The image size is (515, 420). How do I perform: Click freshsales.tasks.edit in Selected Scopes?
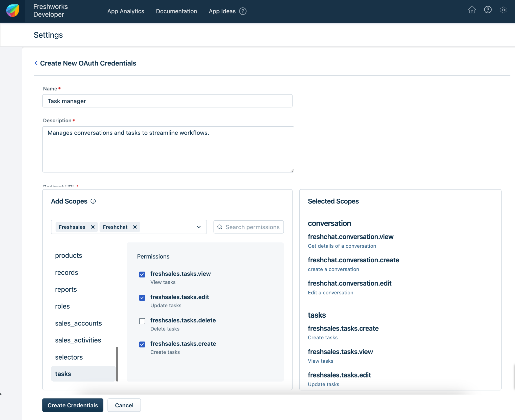pos(339,375)
